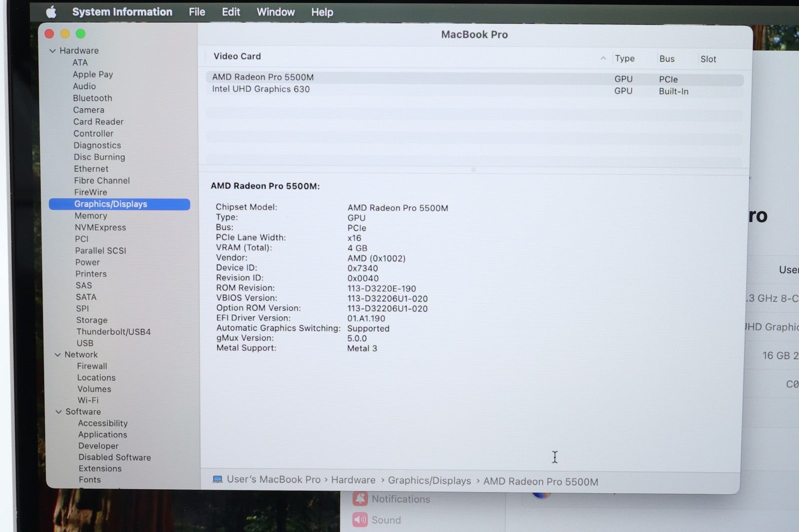Screen dimensions: 799x532
Task: Click the Sound speaker icon
Action: [360, 520]
